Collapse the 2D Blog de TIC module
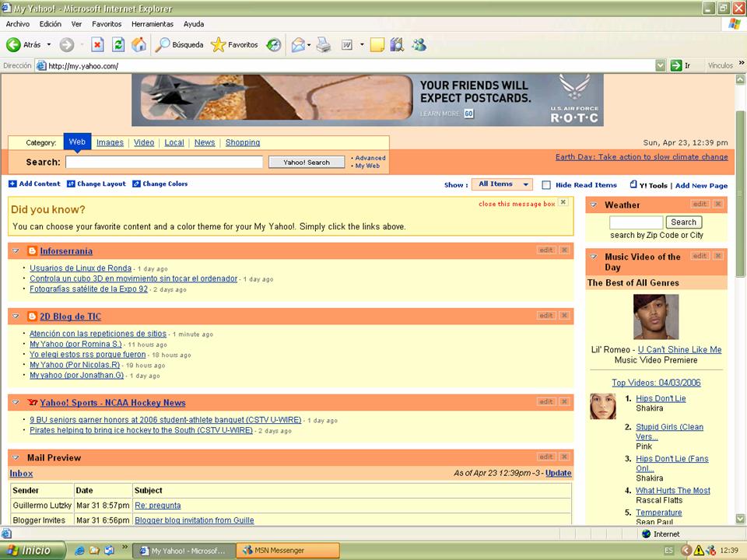The width and height of the screenshot is (747, 560). pyautogui.click(x=16, y=317)
